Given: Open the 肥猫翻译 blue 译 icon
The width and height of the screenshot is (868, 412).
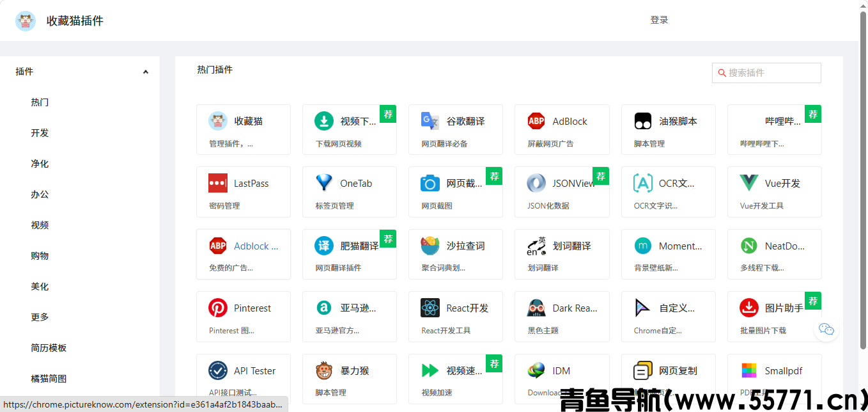Looking at the screenshot, I should (x=324, y=246).
